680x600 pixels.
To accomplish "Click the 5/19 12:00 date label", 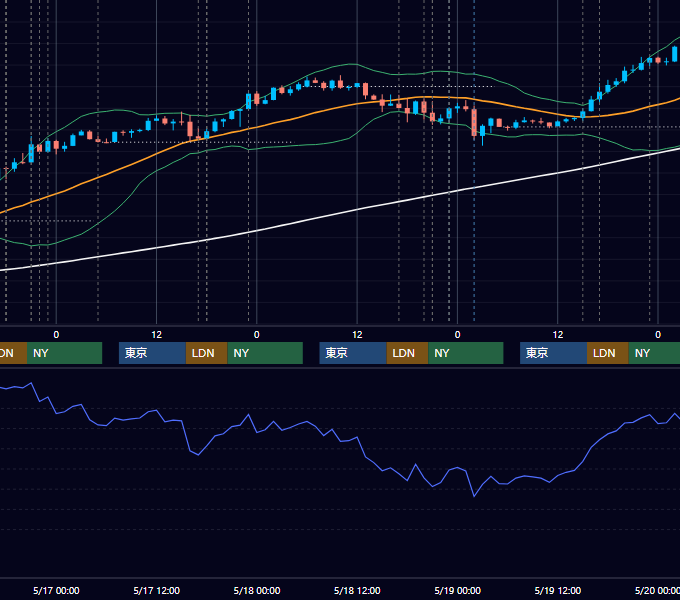I will pyautogui.click(x=558, y=590).
